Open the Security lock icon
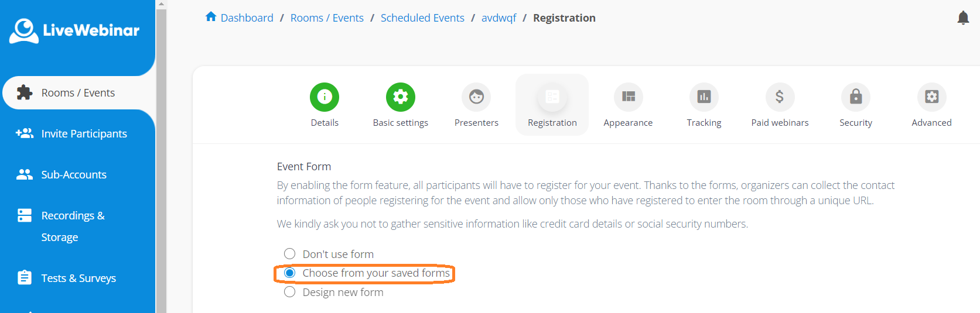This screenshot has height=313, width=980. [x=856, y=97]
